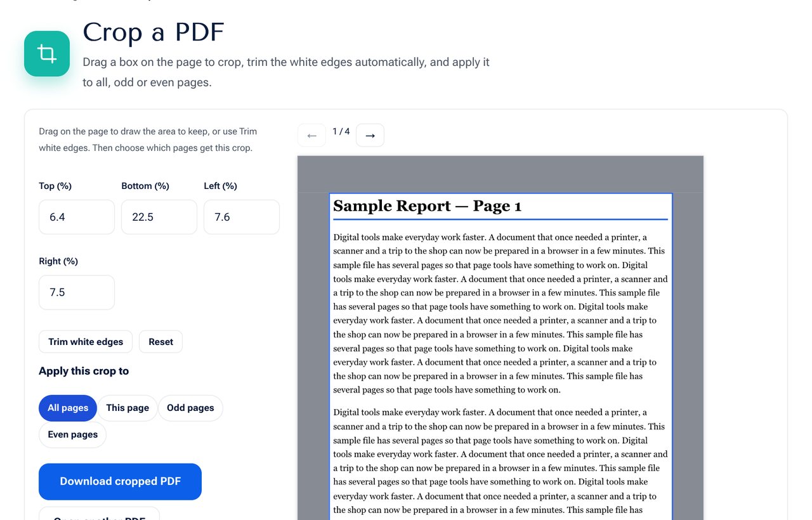
Task: Click the Bottom (%) label
Action: click(145, 186)
